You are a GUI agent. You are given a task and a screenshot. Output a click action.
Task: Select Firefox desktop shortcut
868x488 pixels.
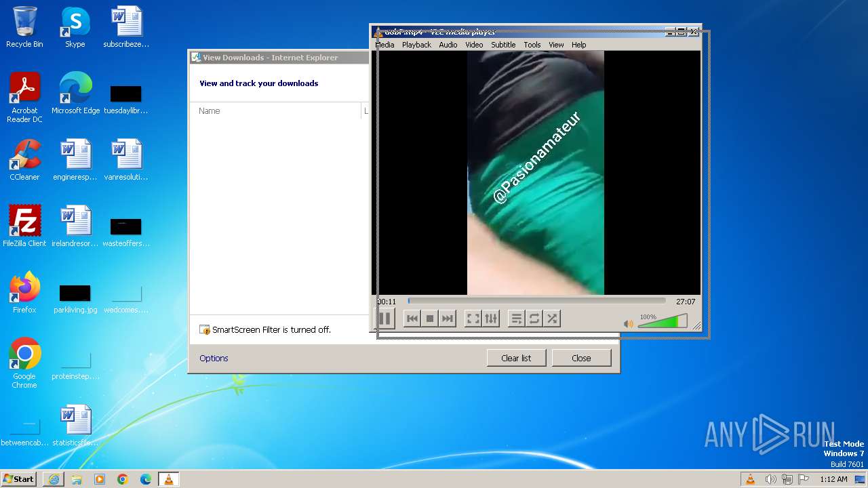(x=24, y=293)
